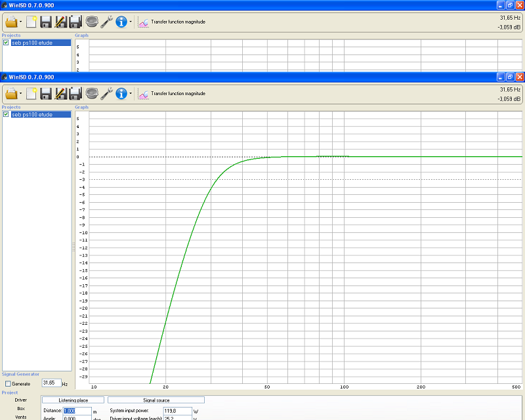This screenshot has height=420, width=525.
Task: Click Save As pencil-disk icon in back window
Action: point(60,22)
